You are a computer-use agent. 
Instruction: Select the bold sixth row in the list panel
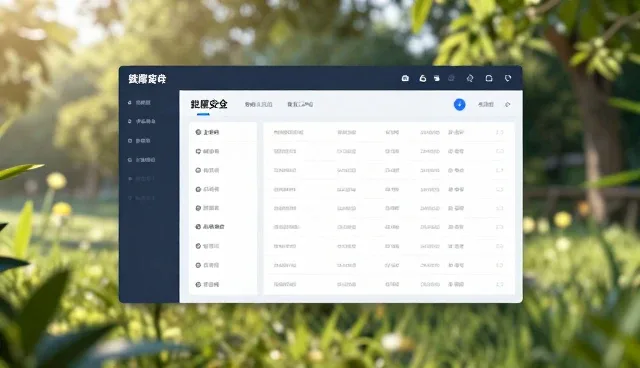pyautogui.click(x=223, y=227)
